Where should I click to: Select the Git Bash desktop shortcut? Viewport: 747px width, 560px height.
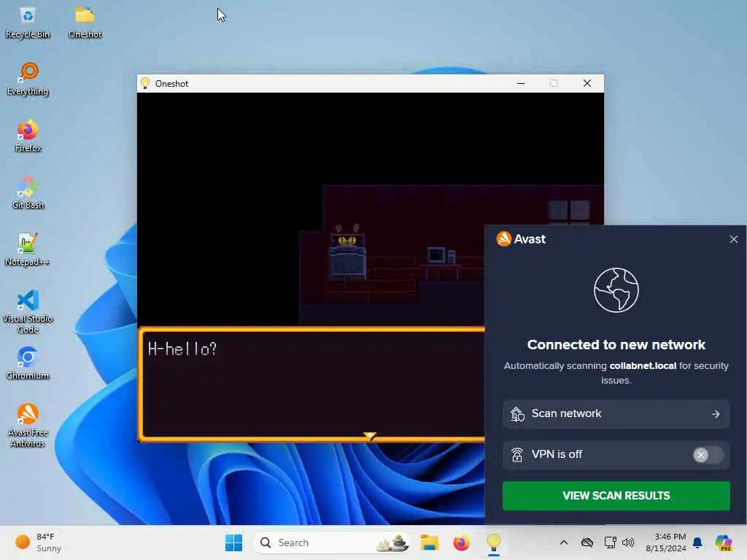pos(28,192)
